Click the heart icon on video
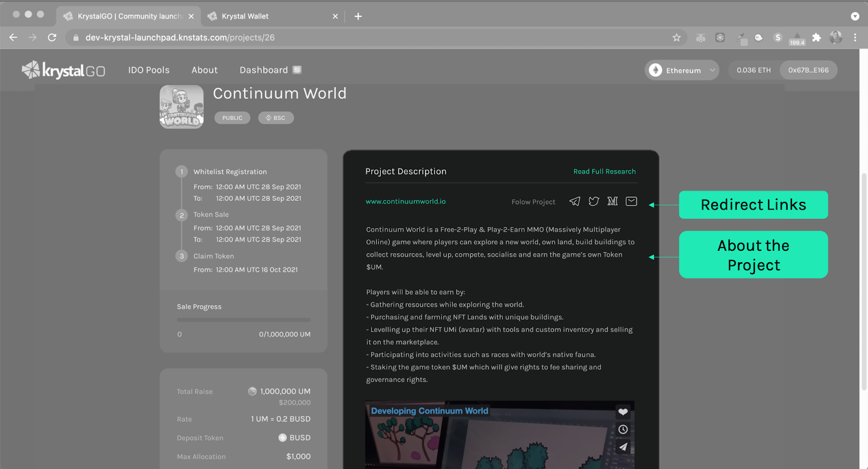 click(623, 412)
